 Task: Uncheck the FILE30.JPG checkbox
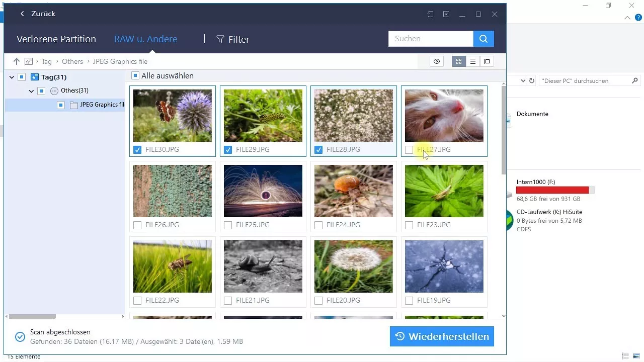pos(137,149)
